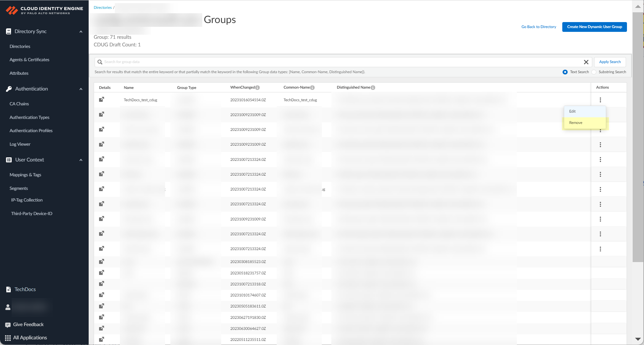Viewport: 644px width, 345px height.
Task: Open the All Applications grid icon
Action: 8,338
